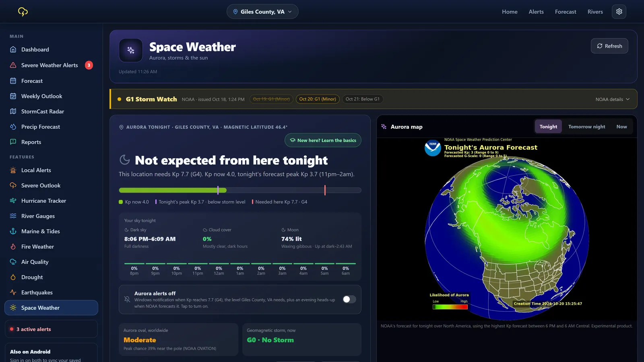The width and height of the screenshot is (644, 362).
Task: Select the Oct 20: G1 (Minor) chip
Action: 318,99
